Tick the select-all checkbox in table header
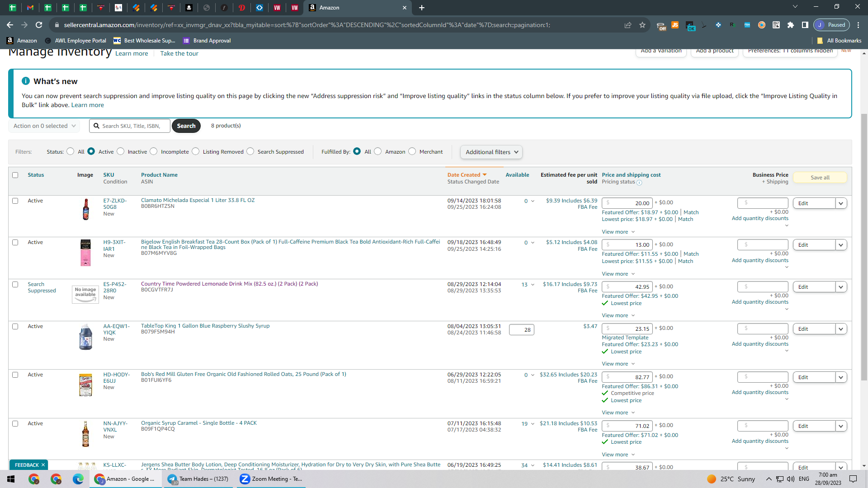This screenshot has width=868, height=488. [x=15, y=175]
